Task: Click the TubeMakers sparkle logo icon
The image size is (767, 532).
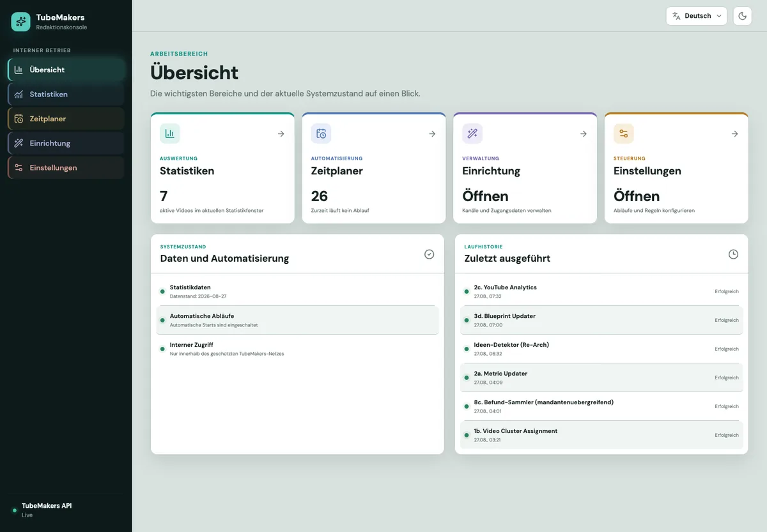Action: pyautogui.click(x=21, y=22)
